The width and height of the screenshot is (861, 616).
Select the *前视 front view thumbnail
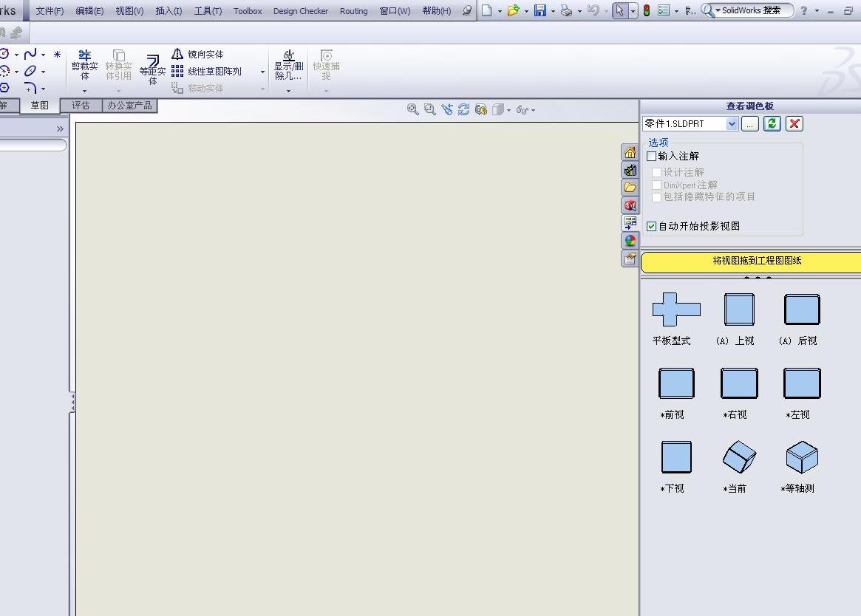[x=676, y=383]
